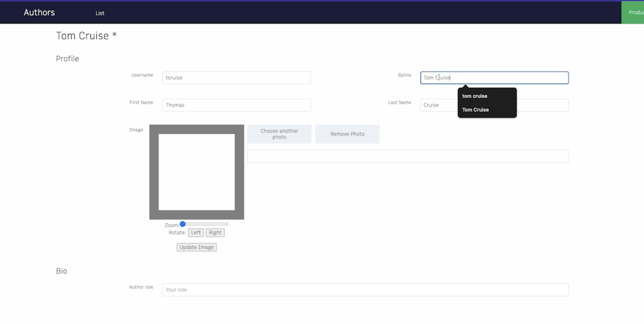
Task: Click the Bio section heading
Action: (62, 271)
